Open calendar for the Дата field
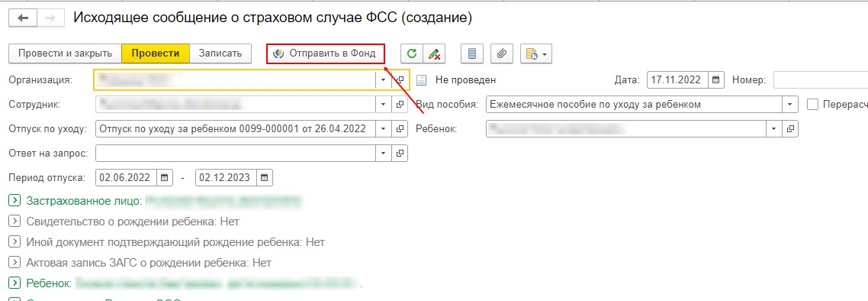 [x=716, y=79]
